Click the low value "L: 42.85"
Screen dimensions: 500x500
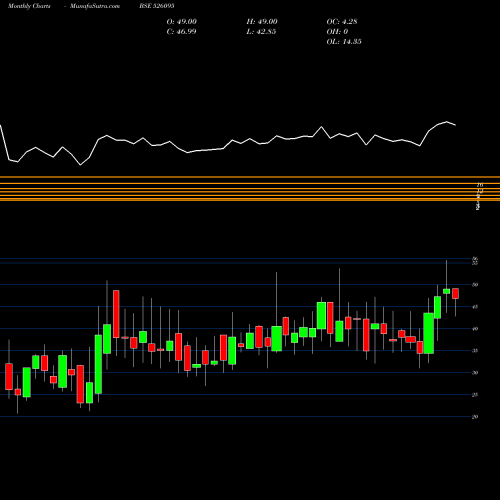[x=261, y=32]
